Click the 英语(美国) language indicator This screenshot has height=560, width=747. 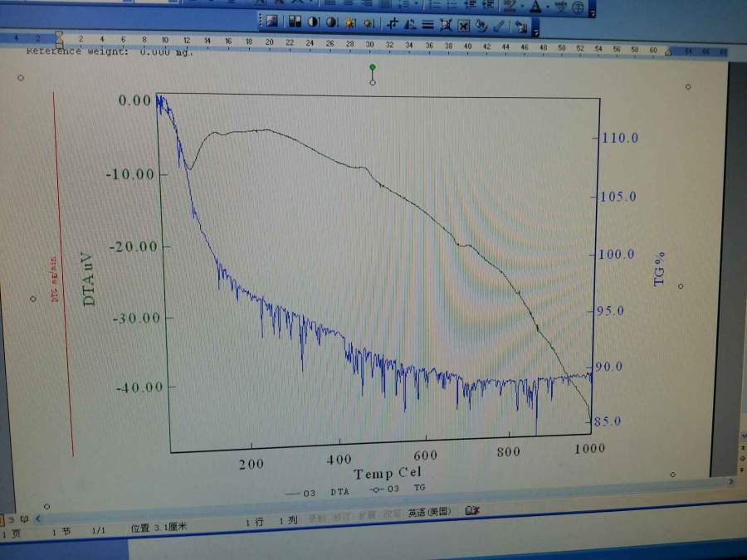[429, 512]
